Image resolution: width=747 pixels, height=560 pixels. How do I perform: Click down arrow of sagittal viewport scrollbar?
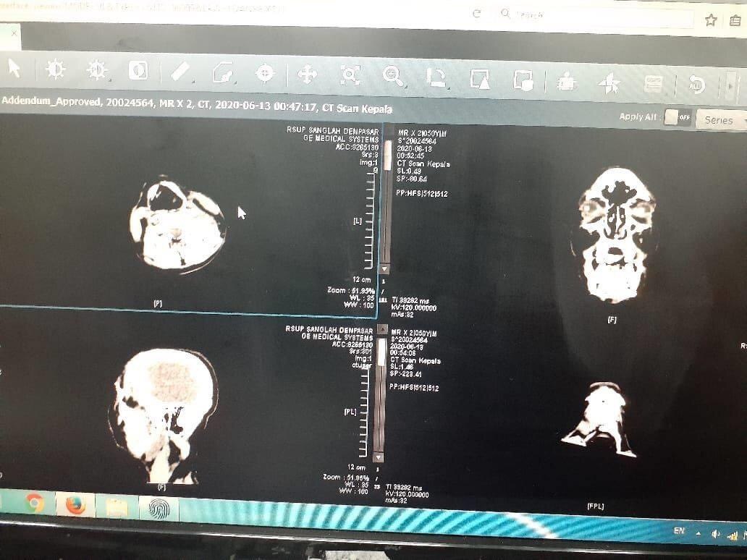[x=378, y=457]
